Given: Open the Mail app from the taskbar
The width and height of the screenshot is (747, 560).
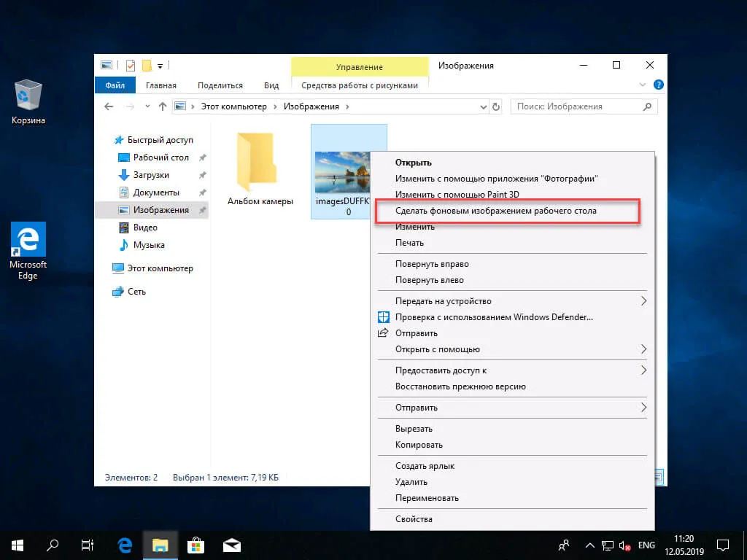Looking at the screenshot, I should (231, 545).
